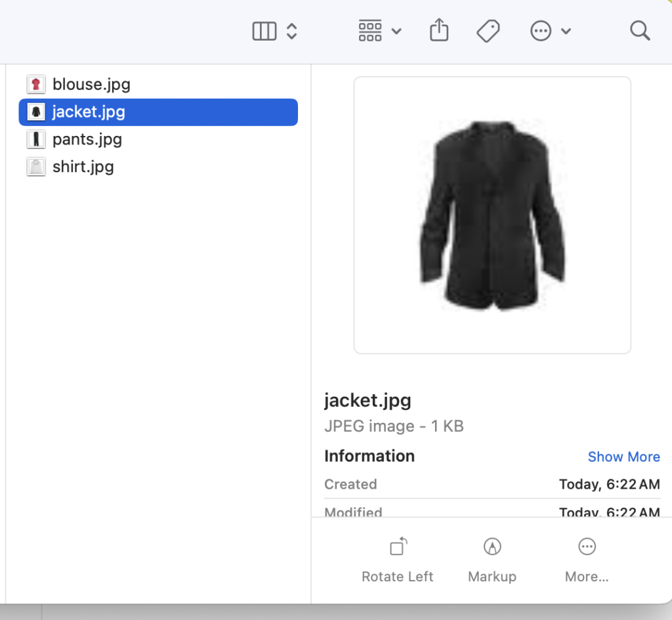
Task: Select the blouse.jpg file
Action: pyautogui.click(x=91, y=84)
